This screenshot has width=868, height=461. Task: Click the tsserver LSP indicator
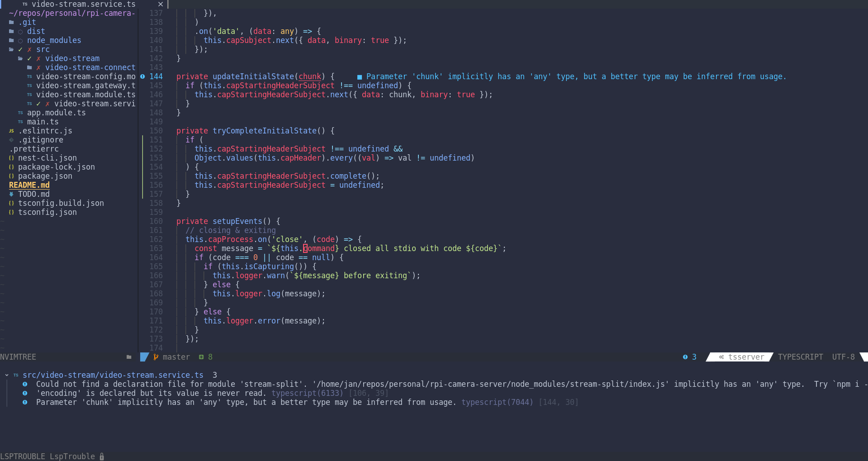coord(742,357)
